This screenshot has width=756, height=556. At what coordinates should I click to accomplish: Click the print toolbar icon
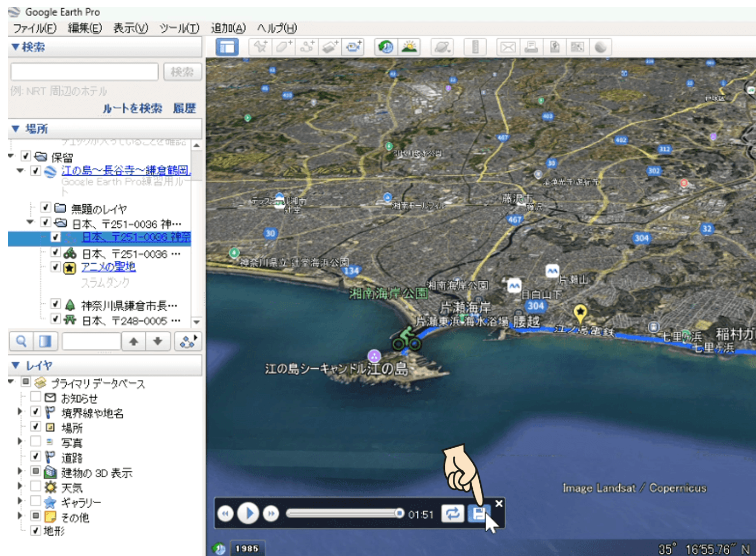[531, 47]
